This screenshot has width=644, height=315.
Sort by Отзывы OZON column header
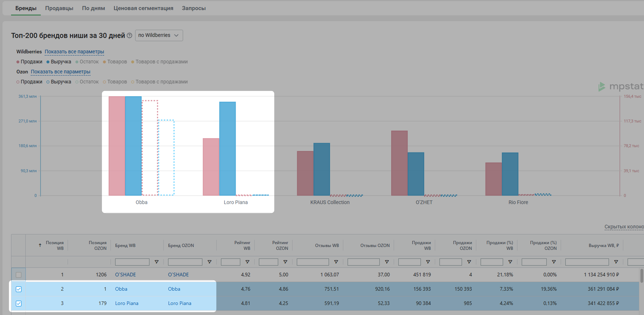click(375, 245)
